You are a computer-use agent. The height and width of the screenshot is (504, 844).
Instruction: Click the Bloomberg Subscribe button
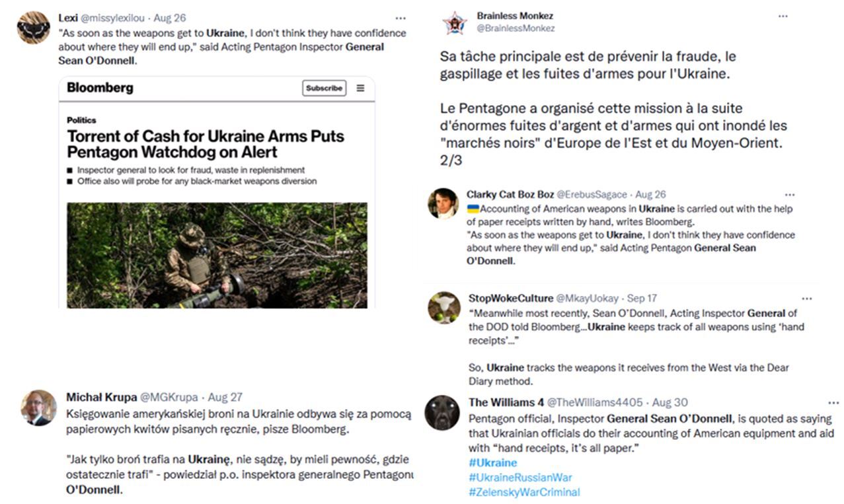coord(324,88)
